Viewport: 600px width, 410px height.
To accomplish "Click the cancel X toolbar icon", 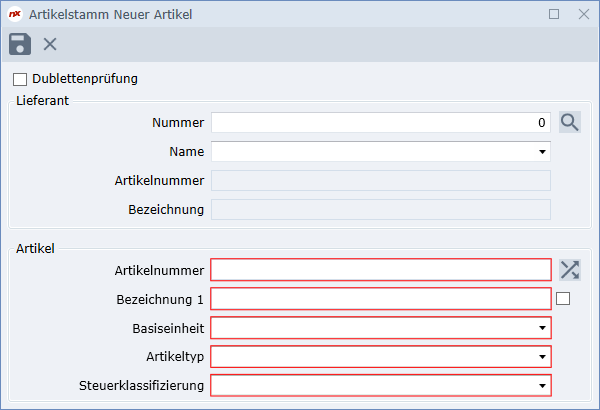I will click(50, 44).
